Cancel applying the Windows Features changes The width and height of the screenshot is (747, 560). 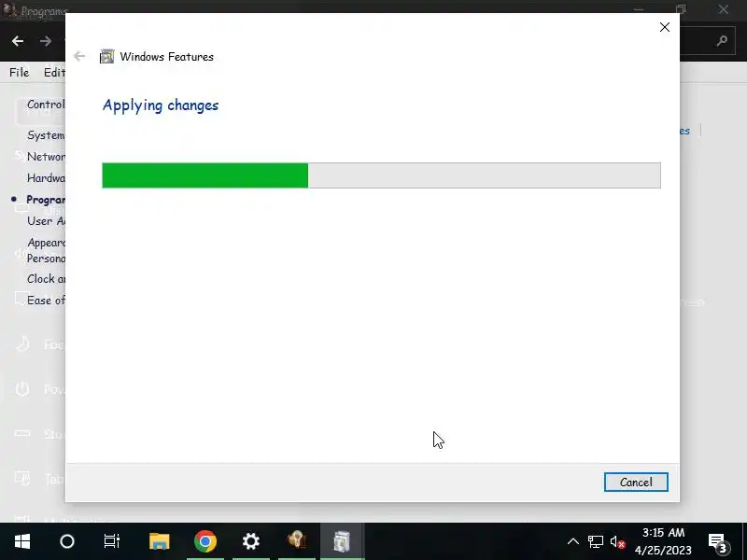pos(636,482)
